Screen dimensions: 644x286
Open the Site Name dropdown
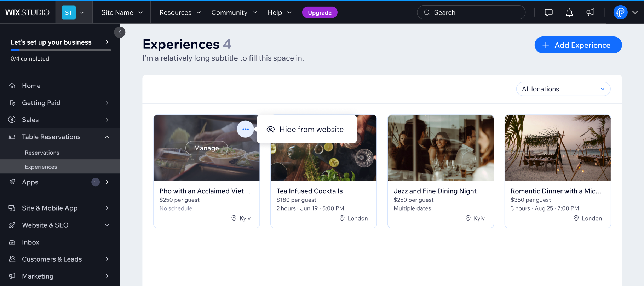(x=122, y=12)
